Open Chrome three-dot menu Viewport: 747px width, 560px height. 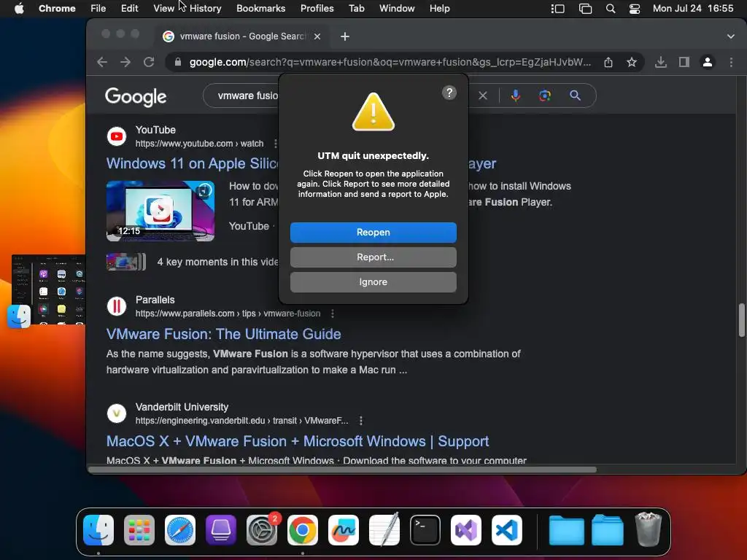[x=731, y=62]
